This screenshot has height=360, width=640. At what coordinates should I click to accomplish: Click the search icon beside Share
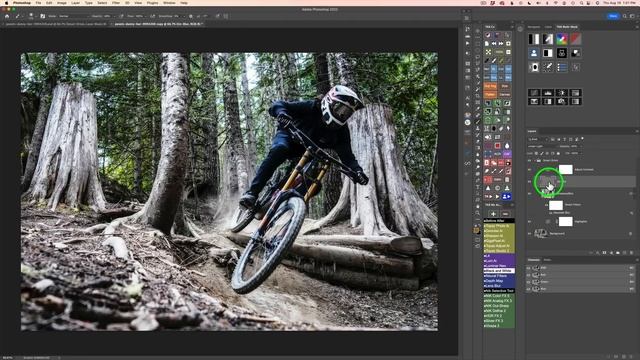624,16
